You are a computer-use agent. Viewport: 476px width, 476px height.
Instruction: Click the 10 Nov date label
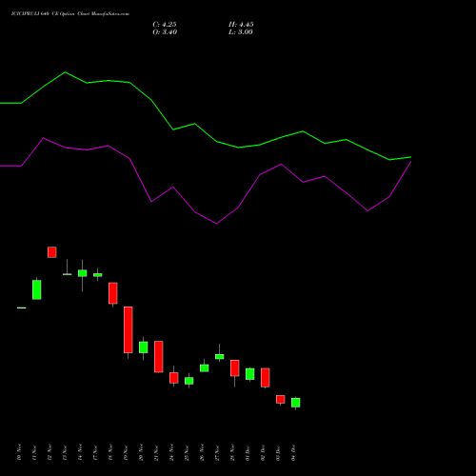pyautogui.click(x=19, y=452)
